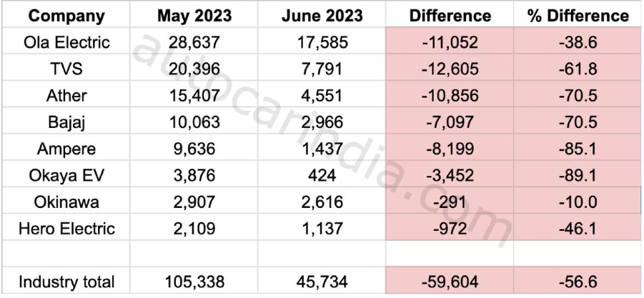Select Industry total difference -59,604

click(450, 282)
